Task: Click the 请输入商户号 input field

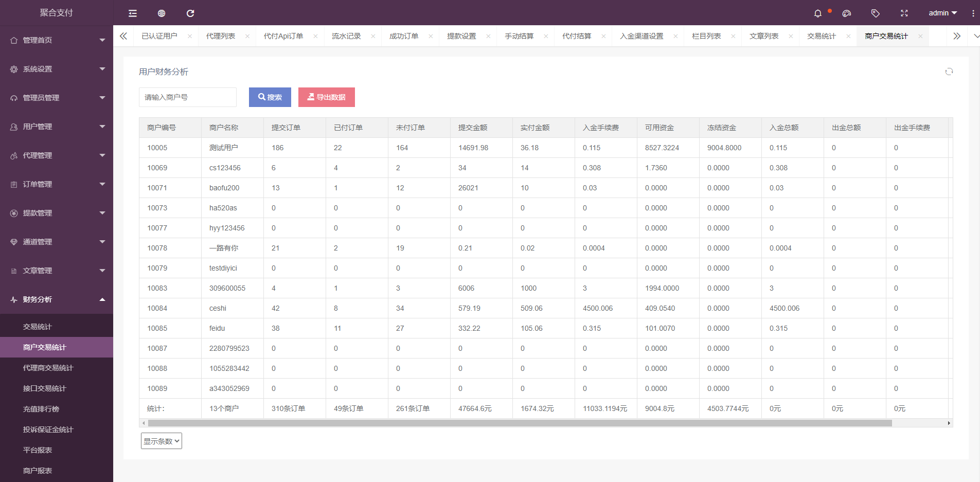Action: tap(188, 97)
